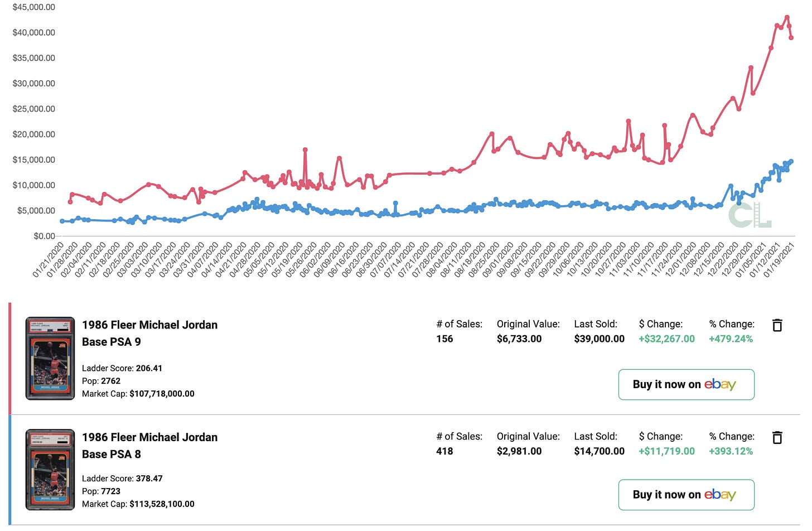Click the 01/21/2020 date label
The width and height of the screenshot is (812, 531).
[49, 260]
